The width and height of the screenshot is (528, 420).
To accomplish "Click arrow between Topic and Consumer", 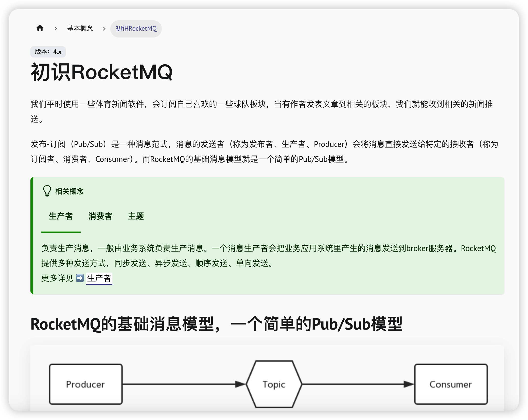I will click(x=358, y=384).
